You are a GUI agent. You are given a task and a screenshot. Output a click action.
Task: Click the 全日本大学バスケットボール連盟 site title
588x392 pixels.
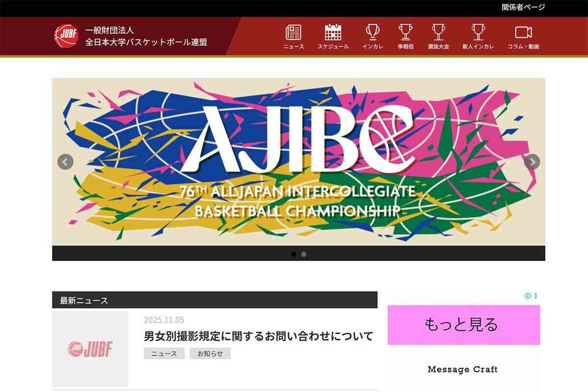tap(146, 43)
